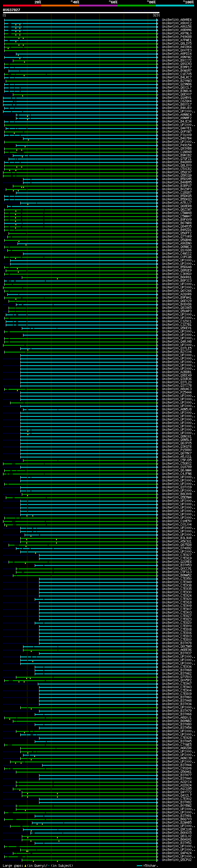This screenshot has height=868, width=197.
Task: Select hit label UniRef100_A9PDI4
Action: 177,54
